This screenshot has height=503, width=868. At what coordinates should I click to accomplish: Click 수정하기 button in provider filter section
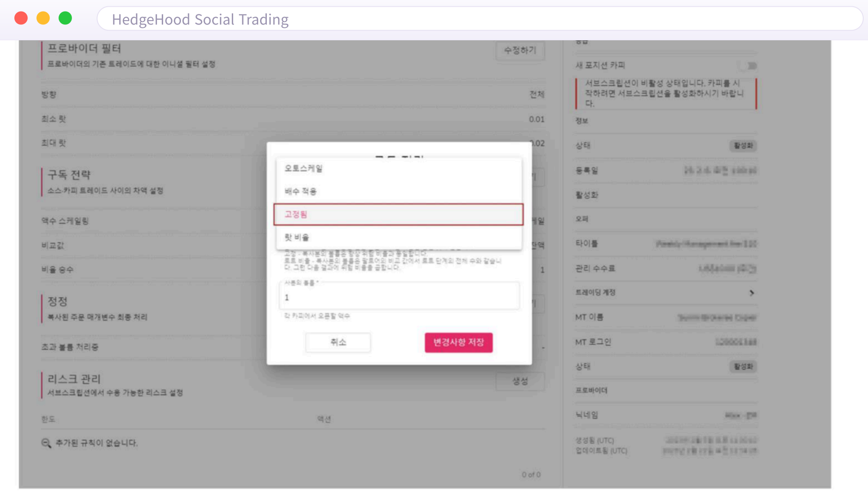point(520,50)
